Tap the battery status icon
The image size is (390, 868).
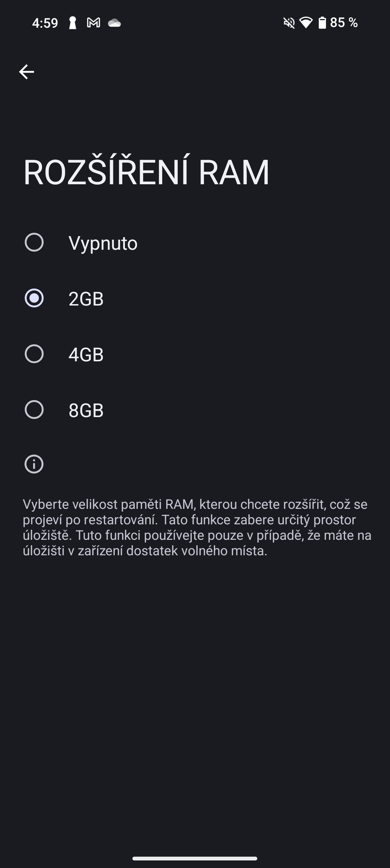click(322, 23)
